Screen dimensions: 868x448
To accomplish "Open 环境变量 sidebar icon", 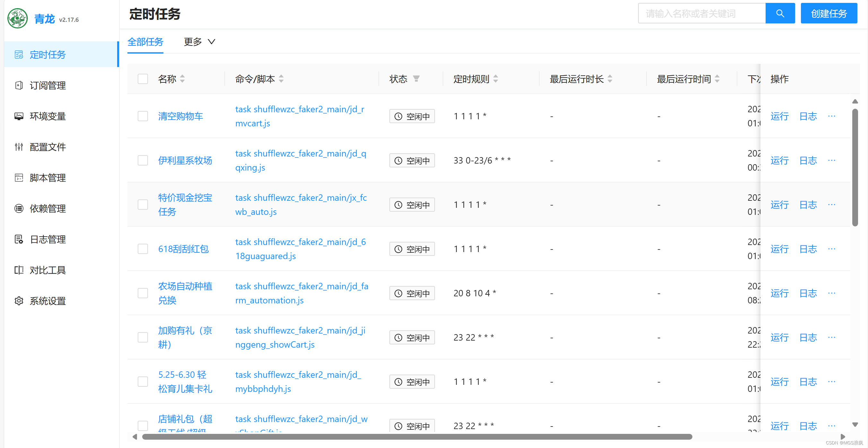I will pos(19,116).
